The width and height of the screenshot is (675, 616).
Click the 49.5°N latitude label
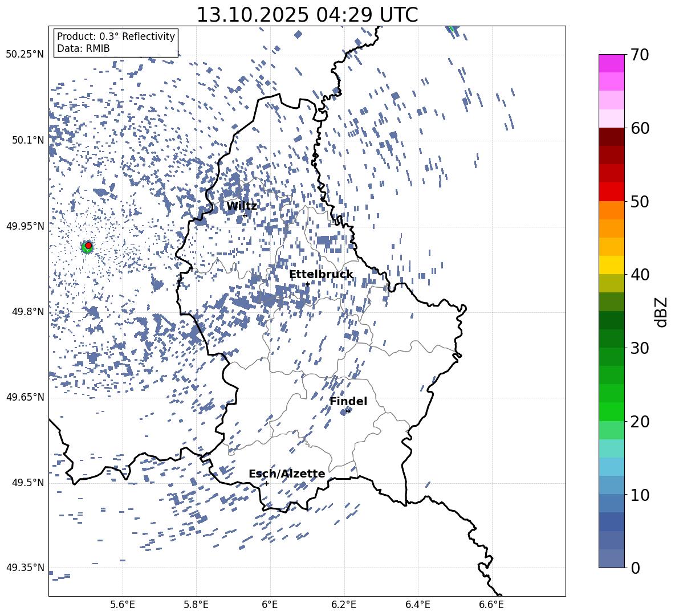(27, 483)
